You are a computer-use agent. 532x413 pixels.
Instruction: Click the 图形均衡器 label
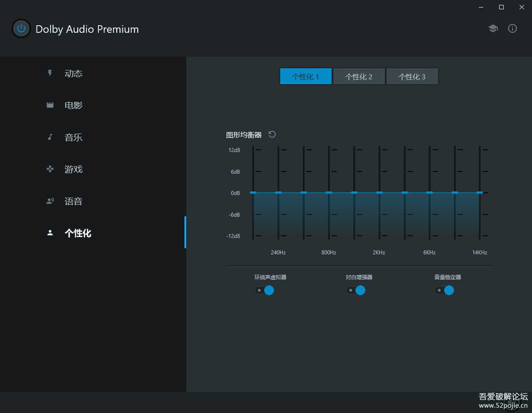pyautogui.click(x=243, y=134)
